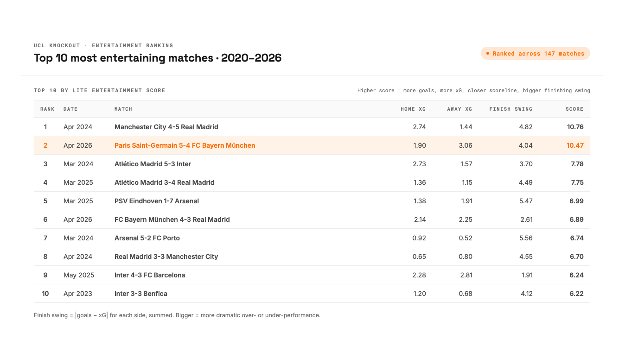The height and width of the screenshot is (364, 625).
Task: Click the score 7.75
Action: pyautogui.click(x=577, y=182)
